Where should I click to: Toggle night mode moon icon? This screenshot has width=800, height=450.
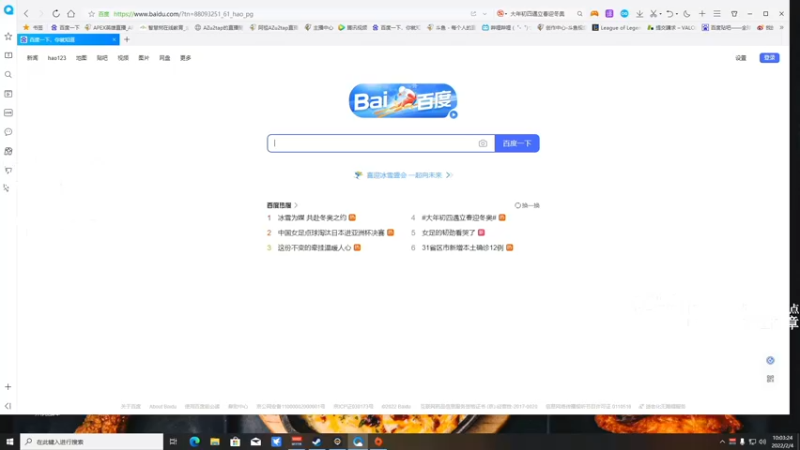click(687, 14)
